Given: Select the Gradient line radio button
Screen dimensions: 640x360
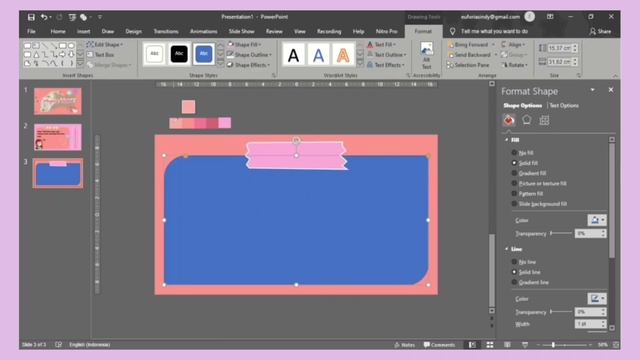Looking at the screenshot, I should tap(514, 282).
